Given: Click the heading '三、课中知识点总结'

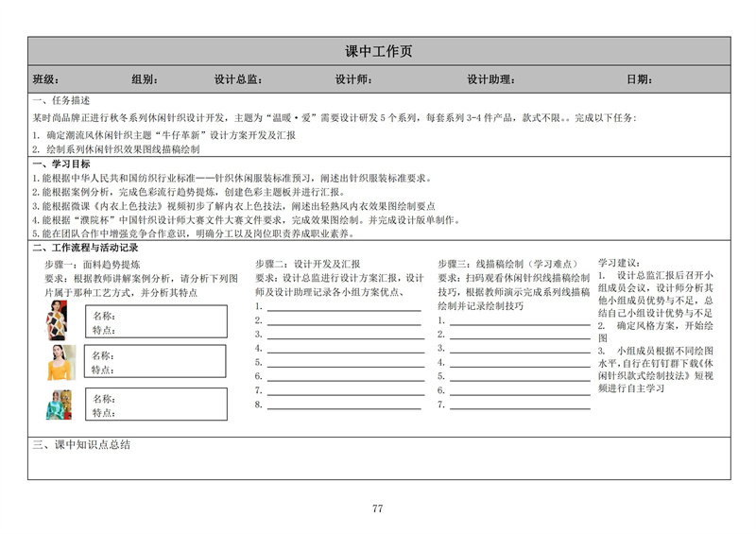Looking at the screenshot, I should click(81, 445).
